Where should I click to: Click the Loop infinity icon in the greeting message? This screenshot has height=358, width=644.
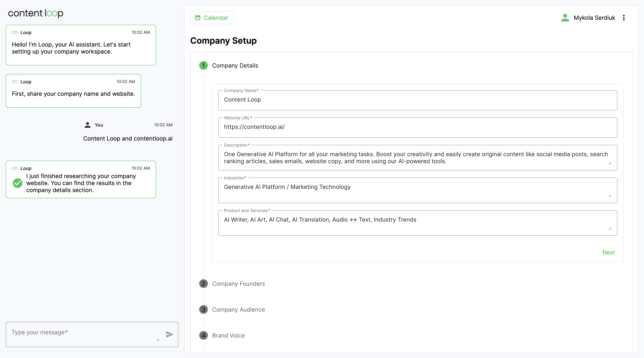pos(15,32)
